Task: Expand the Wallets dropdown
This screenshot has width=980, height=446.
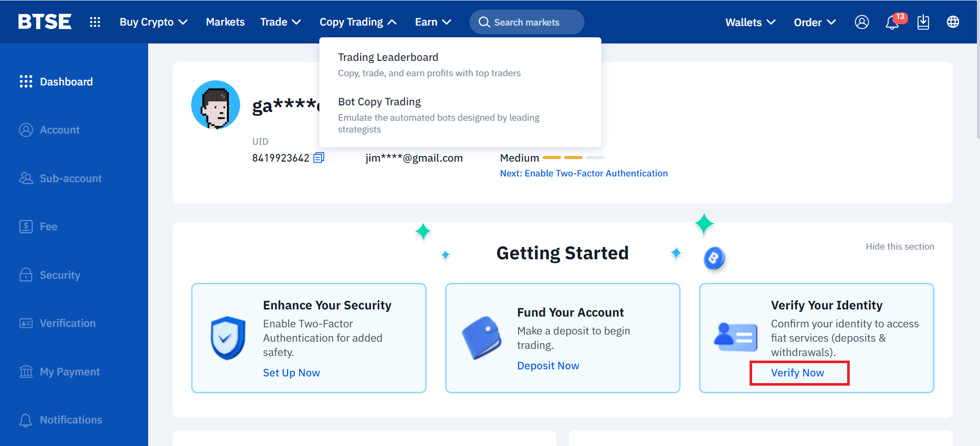Action: pyautogui.click(x=751, y=22)
